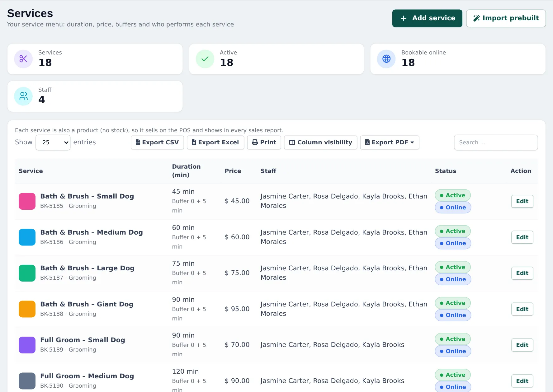Click Add service button

pyautogui.click(x=427, y=18)
